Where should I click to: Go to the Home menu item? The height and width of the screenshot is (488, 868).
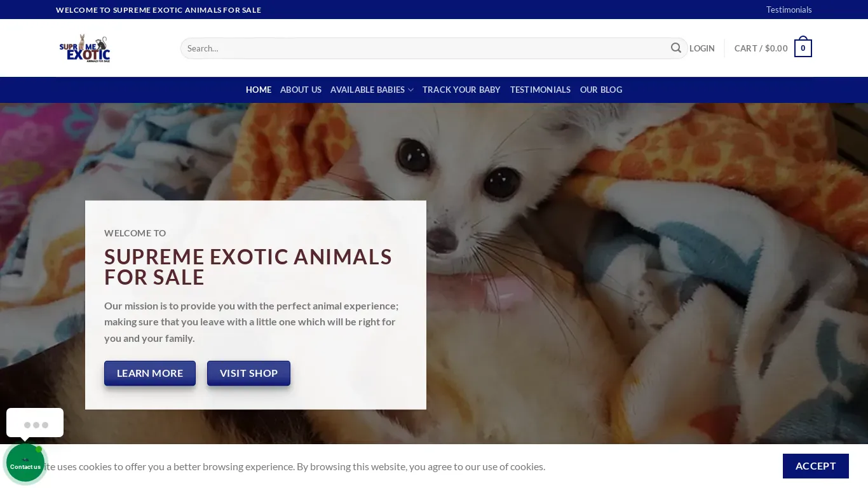[x=259, y=90]
